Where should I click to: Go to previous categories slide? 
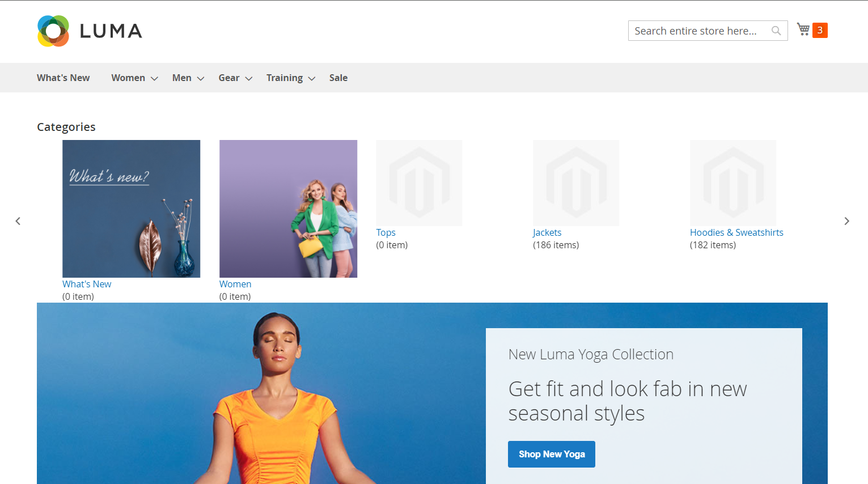pyautogui.click(x=18, y=221)
